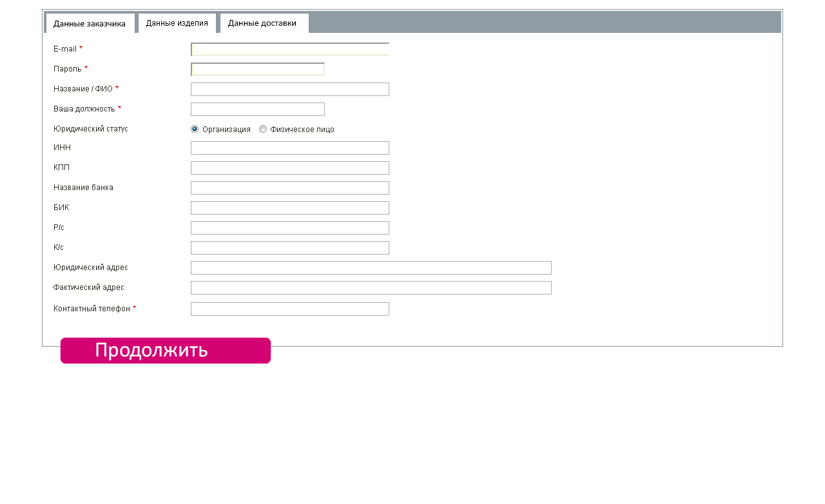825x504 pixels.
Task: Focus the Юридический адрес input field
Action: point(371,268)
